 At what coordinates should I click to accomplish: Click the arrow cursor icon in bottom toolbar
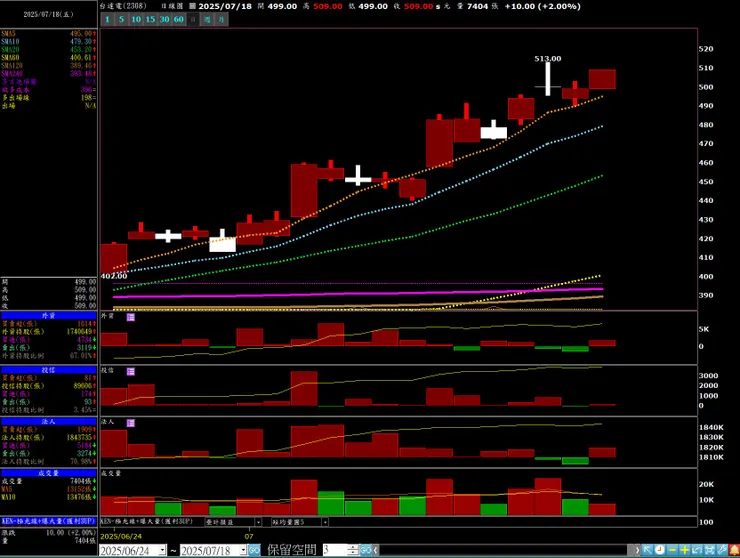[648, 550]
